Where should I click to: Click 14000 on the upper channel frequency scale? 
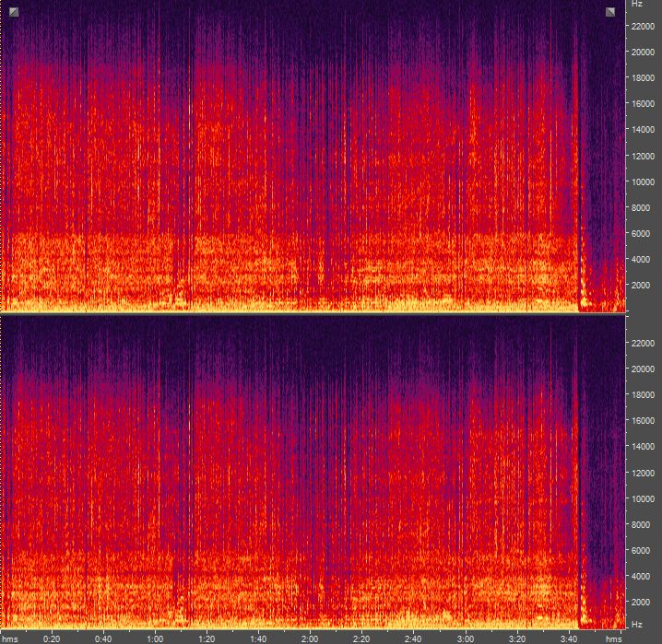coord(643,130)
